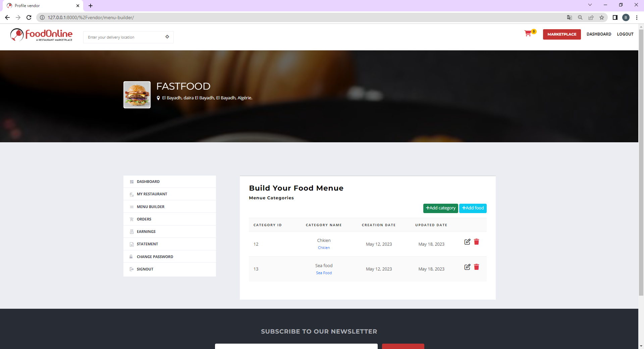The height and width of the screenshot is (349, 644).
Task: Edit the Chkien category with pencil icon
Action: [467, 242]
